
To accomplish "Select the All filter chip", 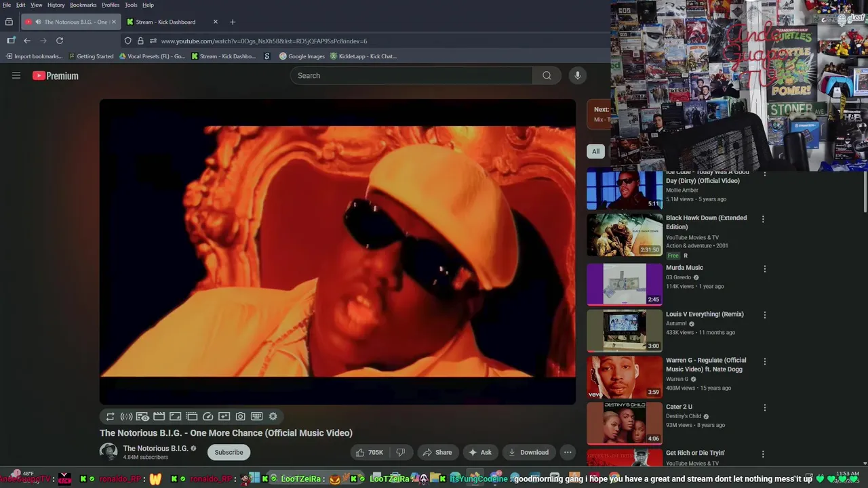I will 595,151.
